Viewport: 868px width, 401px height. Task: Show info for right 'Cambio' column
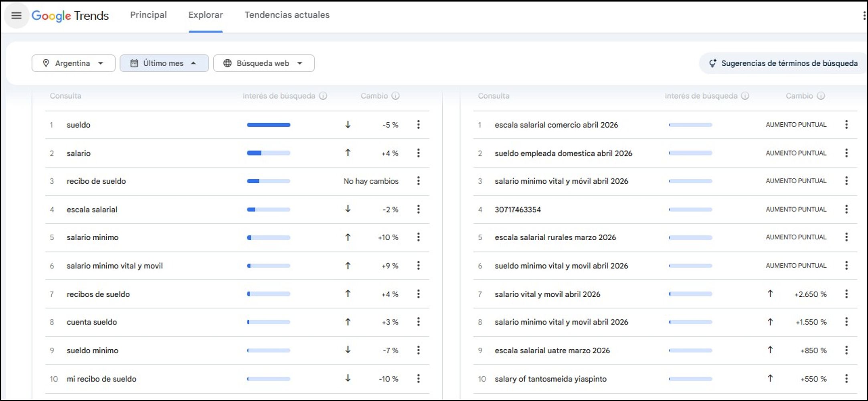821,96
